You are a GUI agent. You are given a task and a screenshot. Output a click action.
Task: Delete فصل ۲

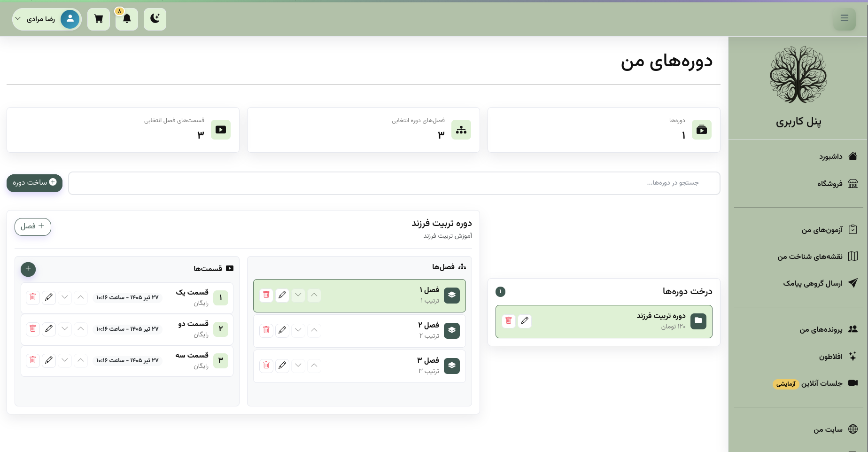(x=266, y=330)
